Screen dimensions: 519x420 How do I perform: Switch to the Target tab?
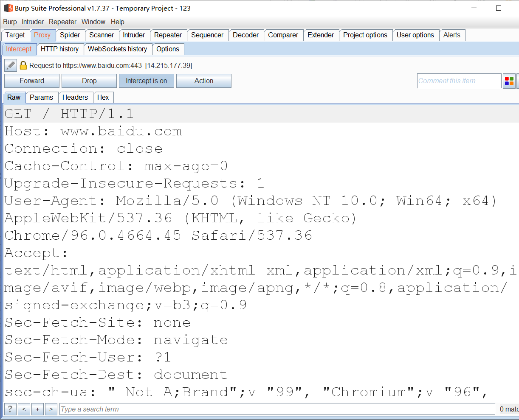(x=15, y=35)
